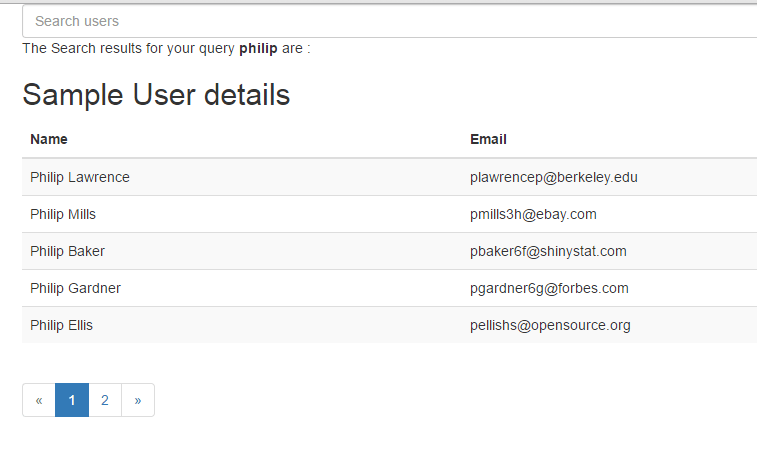Click the Philip Baker name cell

[x=67, y=251]
